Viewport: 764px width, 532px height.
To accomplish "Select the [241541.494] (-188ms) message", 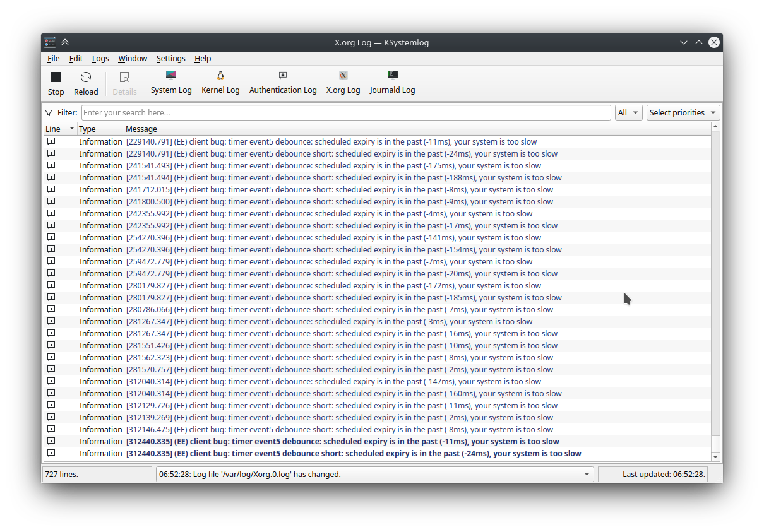I will point(344,177).
